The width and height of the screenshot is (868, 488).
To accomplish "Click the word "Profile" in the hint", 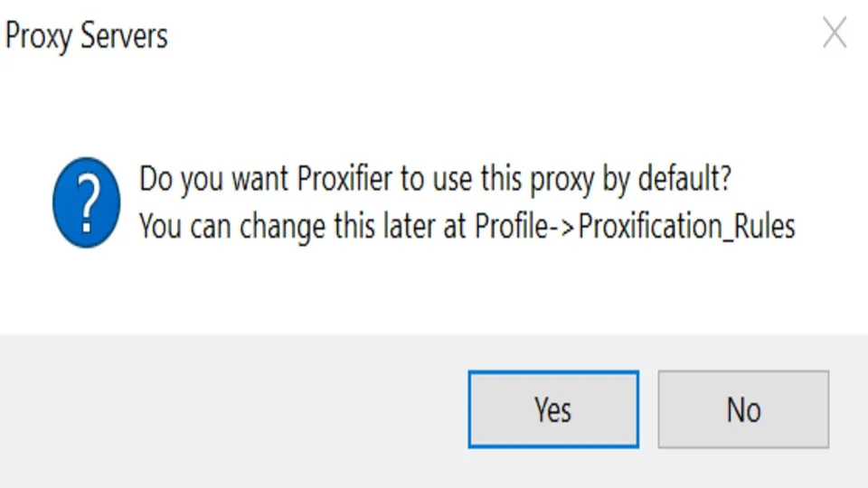I will pos(511,226).
